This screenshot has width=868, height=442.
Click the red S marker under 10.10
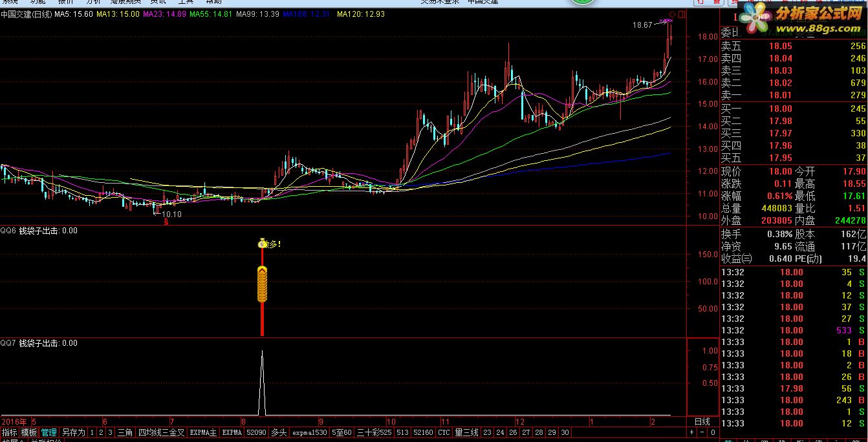[166, 222]
